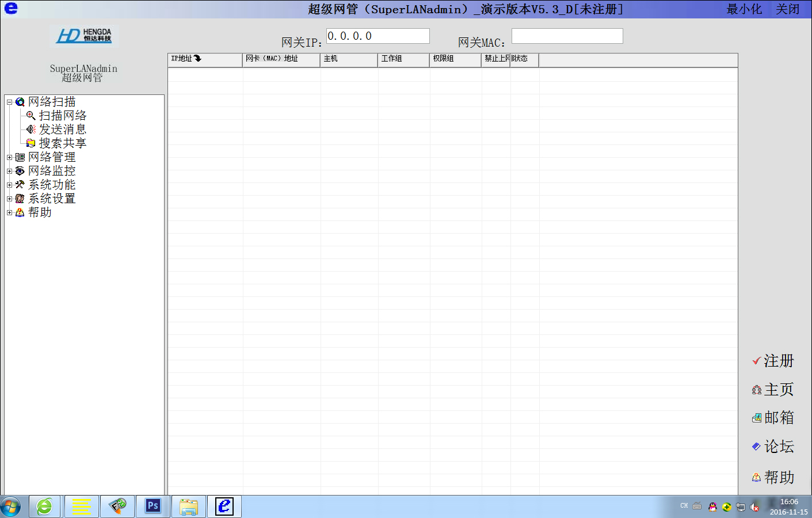Expand the 系统设置 tree node

pyautogui.click(x=9, y=199)
